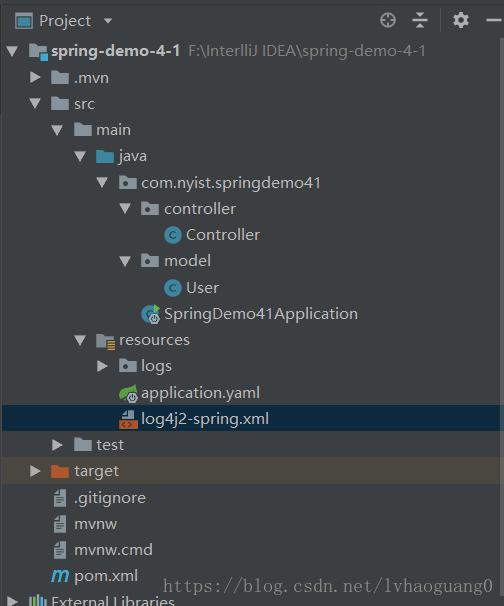Click the SpringDemo41Application run class icon
The image size is (504, 606).
click(x=151, y=314)
